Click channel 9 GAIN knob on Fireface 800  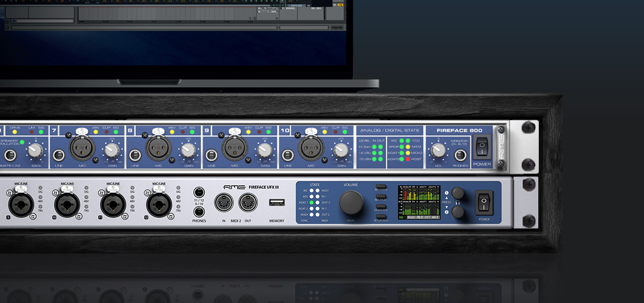coord(264,151)
